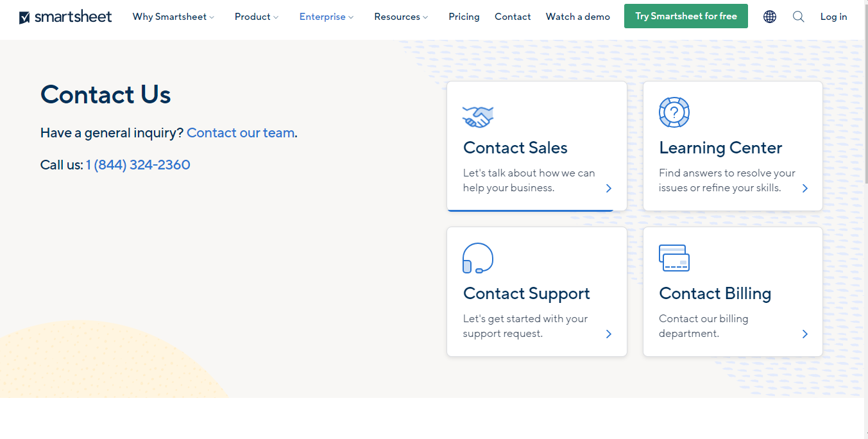Select Watch a demo
The width and height of the screenshot is (868, 439).
tap(578, 17)
